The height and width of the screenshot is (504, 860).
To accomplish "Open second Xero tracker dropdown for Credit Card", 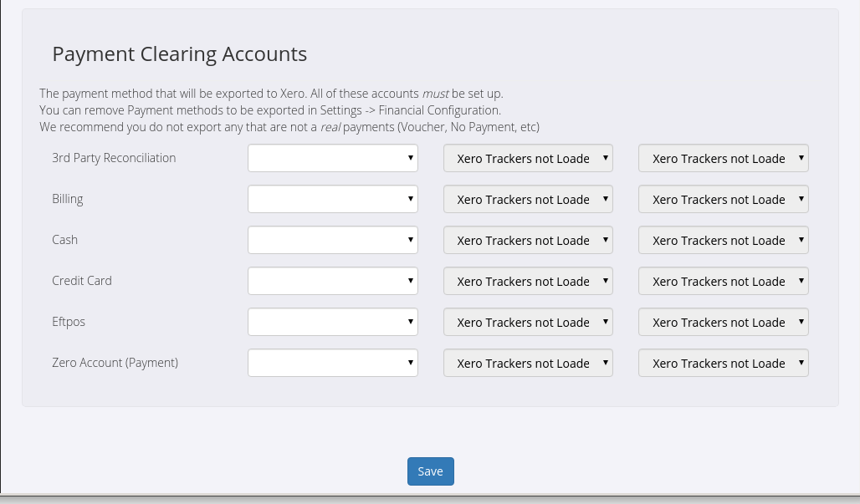I will pos(723,281).
